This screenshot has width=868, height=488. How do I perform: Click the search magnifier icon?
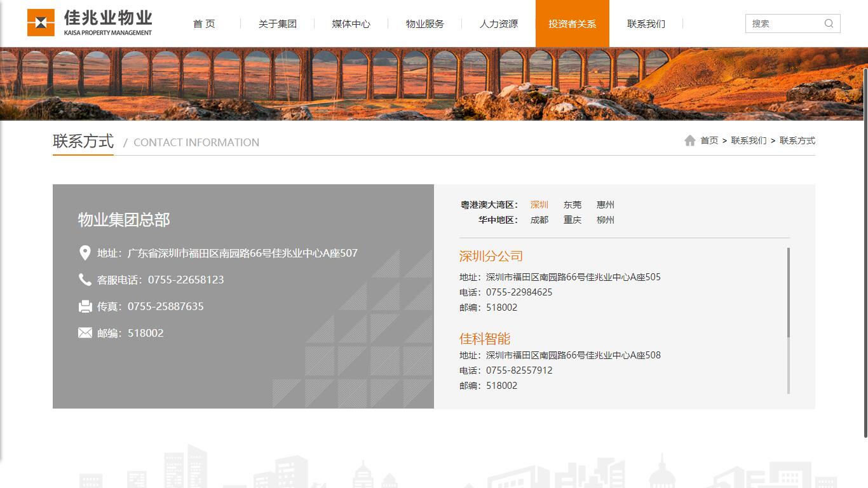(829, 24)
